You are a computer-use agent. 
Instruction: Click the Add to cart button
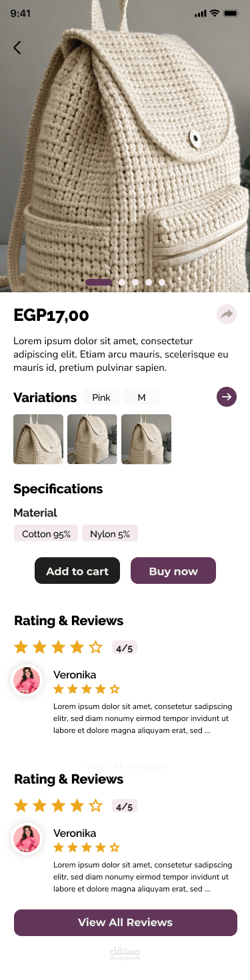click(77, 571)
